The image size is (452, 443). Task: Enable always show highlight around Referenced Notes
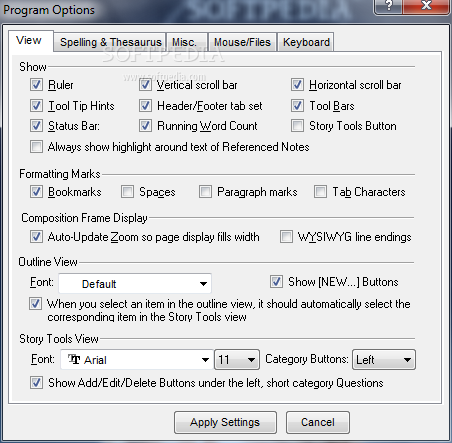36,147
